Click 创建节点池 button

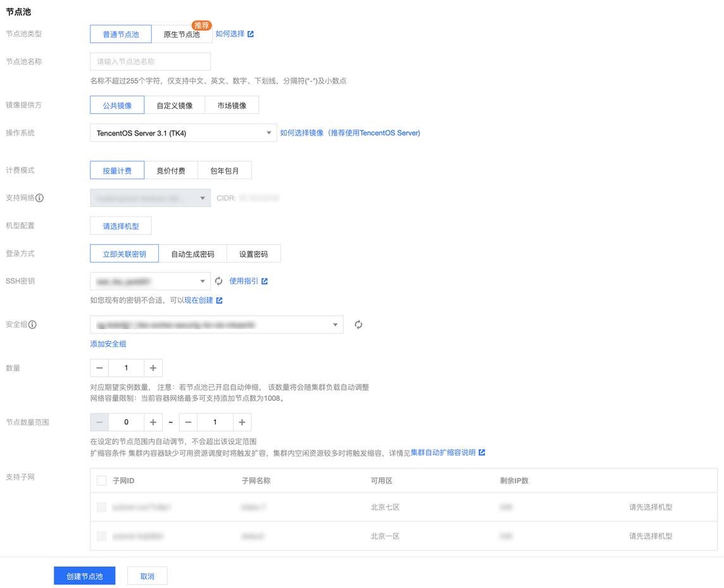point(85,576)
